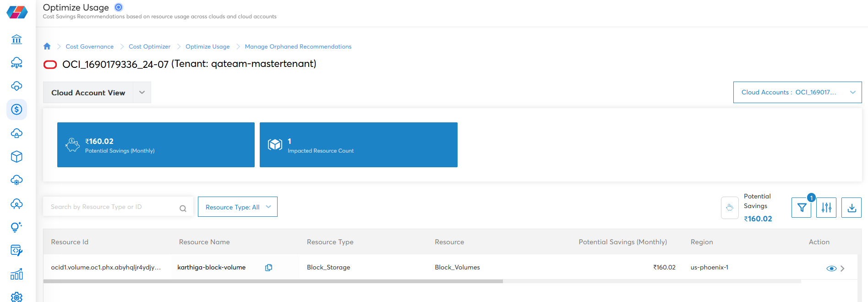
Task: Open the filter funnel button
Action: (802, 208)
